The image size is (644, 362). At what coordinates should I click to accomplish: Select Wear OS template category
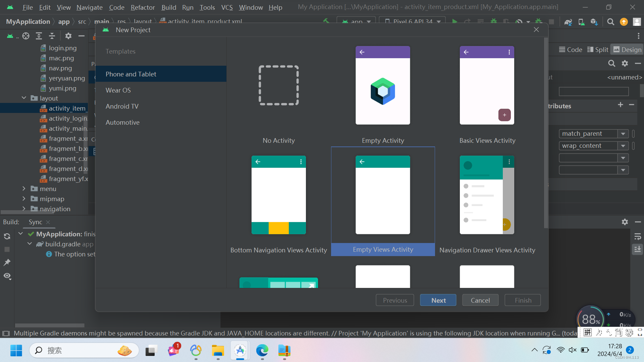(x=118, y=90)
